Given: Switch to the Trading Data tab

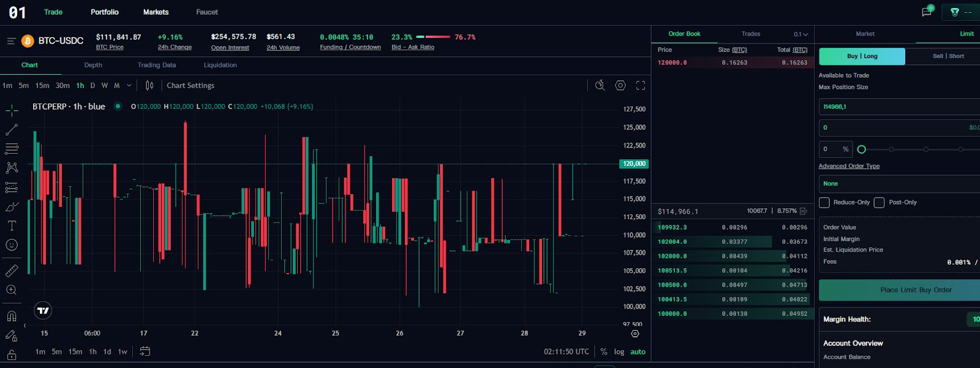Looking at the screenshot, I should 157,66.
